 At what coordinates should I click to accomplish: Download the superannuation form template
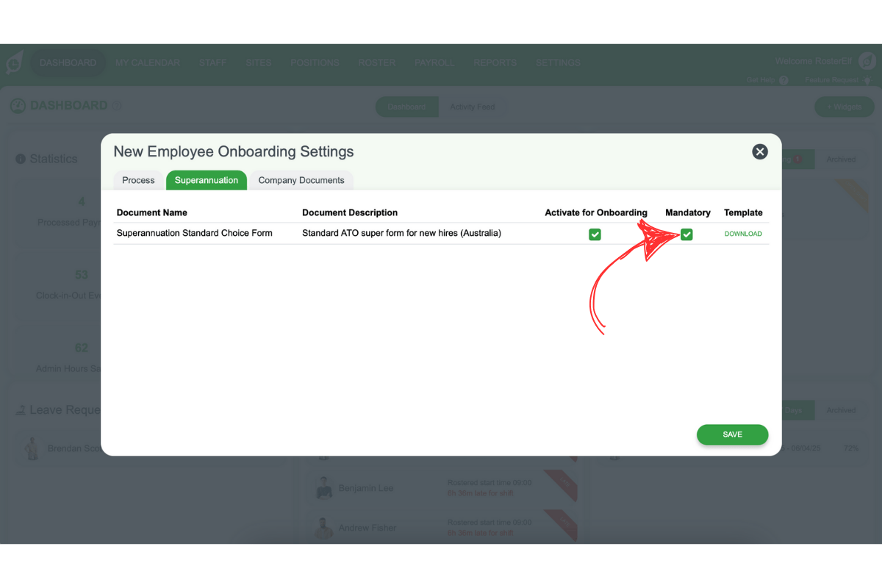pyautogui.click(x=743, y=234)
